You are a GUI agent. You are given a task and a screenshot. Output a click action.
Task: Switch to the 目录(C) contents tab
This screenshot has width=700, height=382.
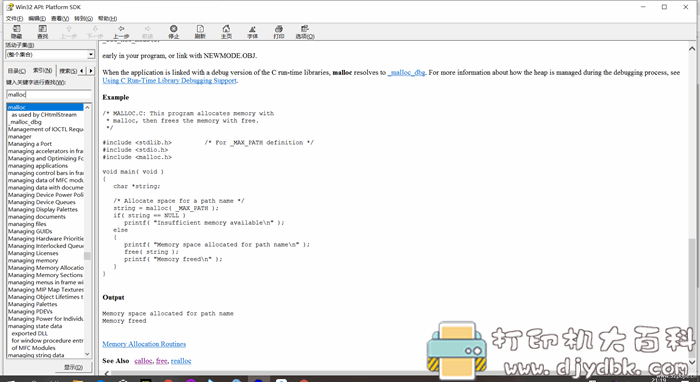[x=17, y=71]
